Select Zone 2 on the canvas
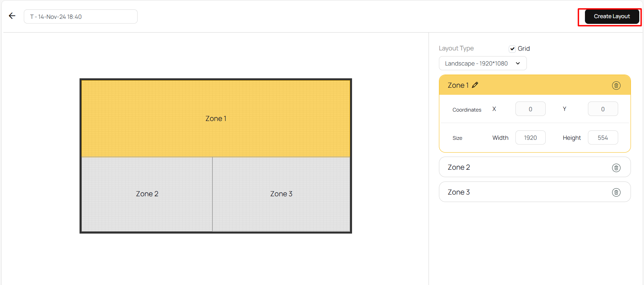Screen dimensions: 644x285 [x=147, y=194]
